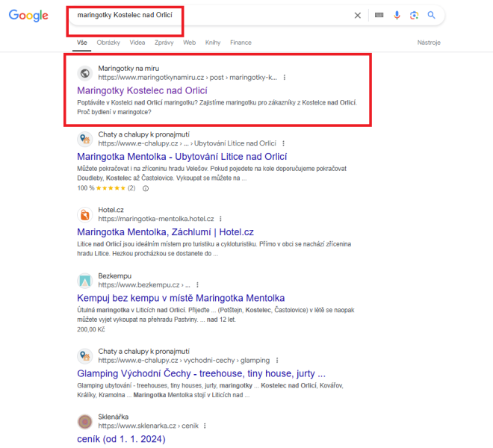The height and width of the screenshot is (448, 493).
Task: Open three-dot menu for maringotkynamiru.cz result
Action: (x=285, y=78)
